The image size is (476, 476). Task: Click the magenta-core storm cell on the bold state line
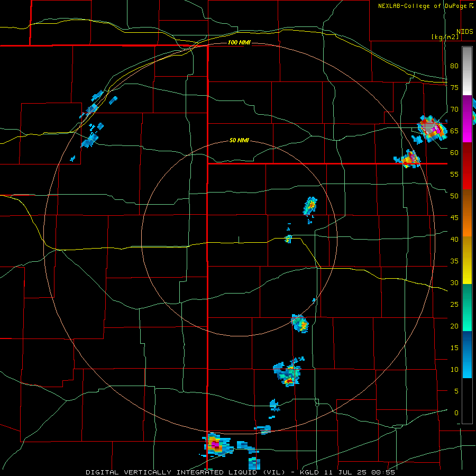pos(216,444)
